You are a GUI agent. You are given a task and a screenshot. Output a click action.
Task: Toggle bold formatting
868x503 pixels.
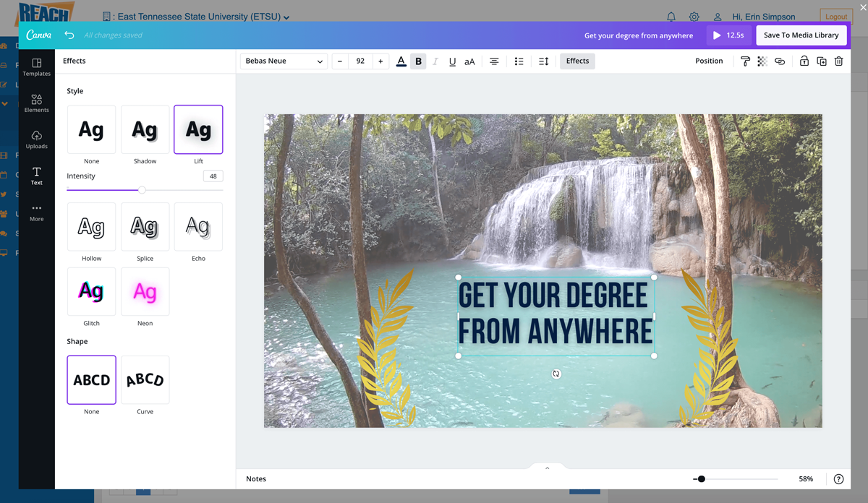point(418,61)
